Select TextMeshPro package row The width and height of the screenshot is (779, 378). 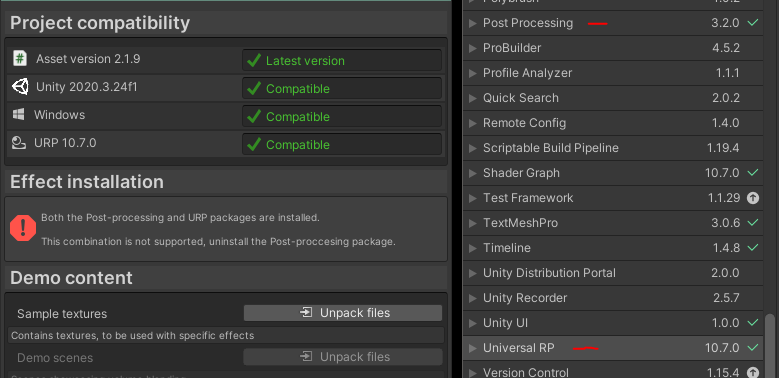tap(613, 223)
